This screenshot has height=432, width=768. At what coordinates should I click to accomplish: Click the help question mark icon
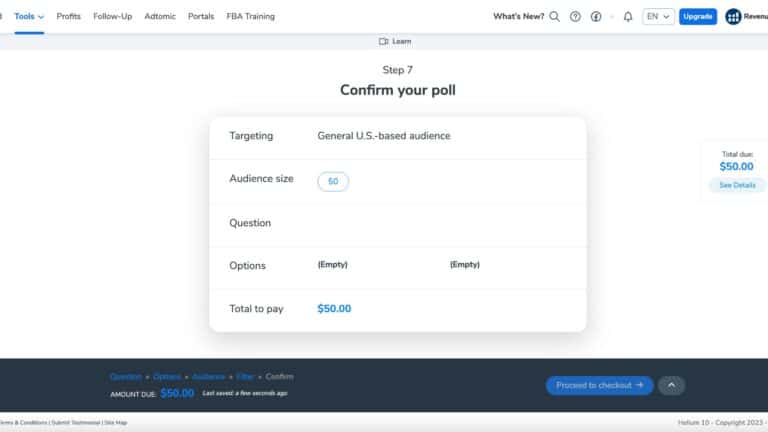(575, 17)
